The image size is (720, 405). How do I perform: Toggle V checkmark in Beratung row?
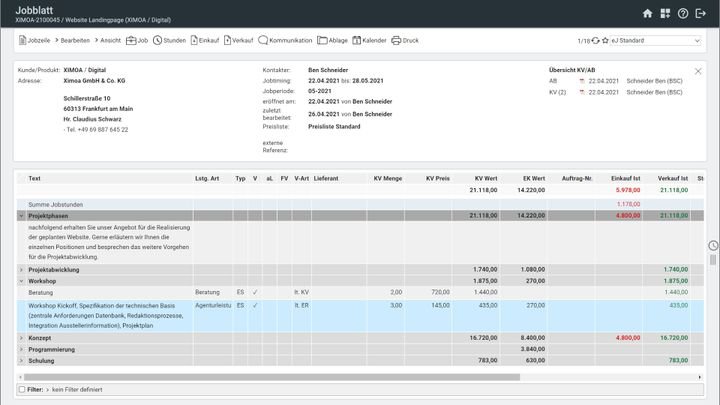(255, 292)
